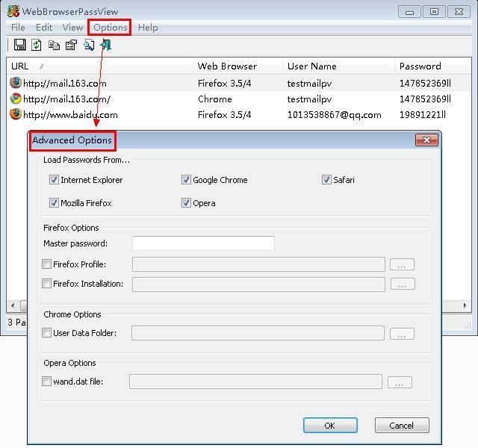Toggle the wand.dat file checkbox
Screen dimensions: 478x448
(x=47, y=382)
